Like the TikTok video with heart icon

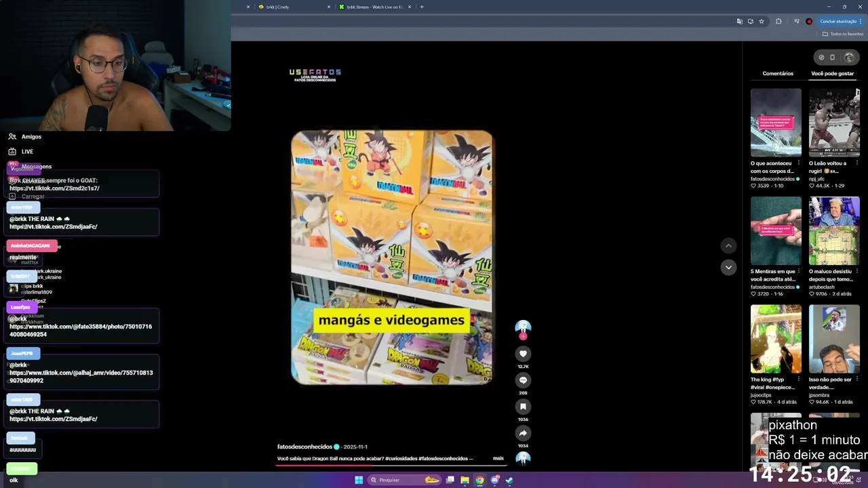pos(523,354)
